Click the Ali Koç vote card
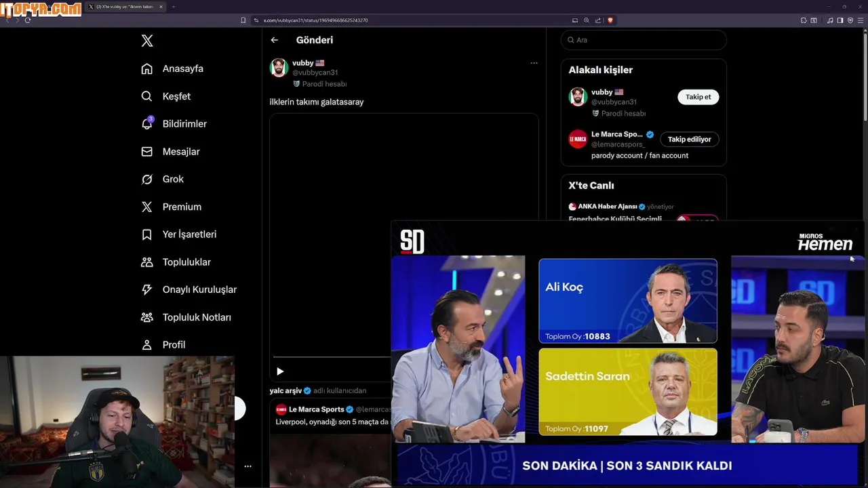868x488 pixels. (x=627, y=301)
